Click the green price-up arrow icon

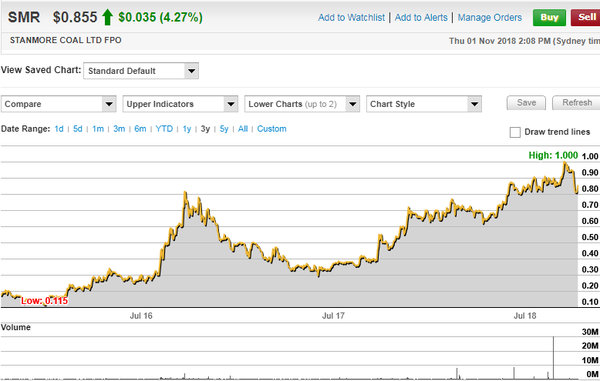pyautogui.click(x=108, y=17)
